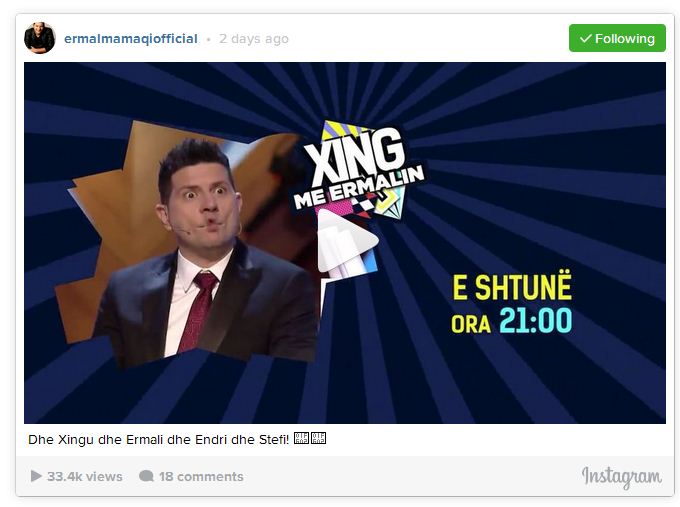Screen dimensions: 680x507
Task: Click the yellow ORA label
Action: [471, 324]
